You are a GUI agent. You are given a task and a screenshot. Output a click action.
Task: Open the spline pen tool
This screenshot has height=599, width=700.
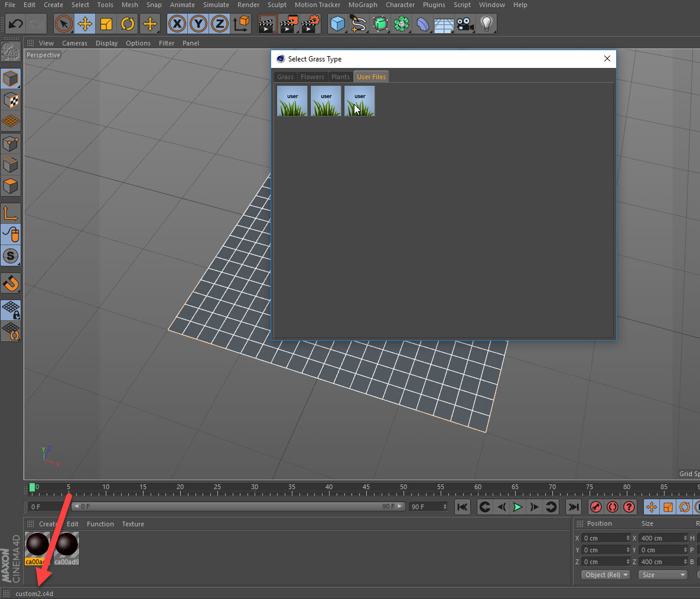coord(359,24)
